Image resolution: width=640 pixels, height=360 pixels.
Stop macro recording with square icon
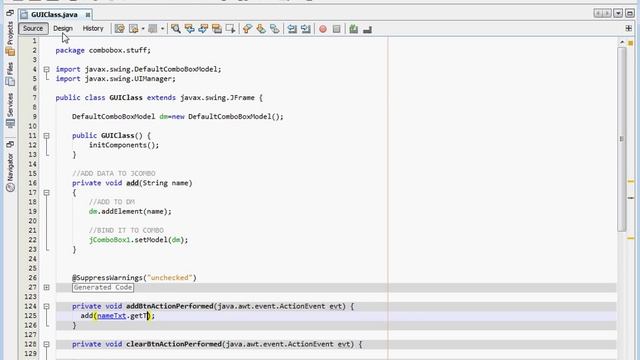point(336,29)
